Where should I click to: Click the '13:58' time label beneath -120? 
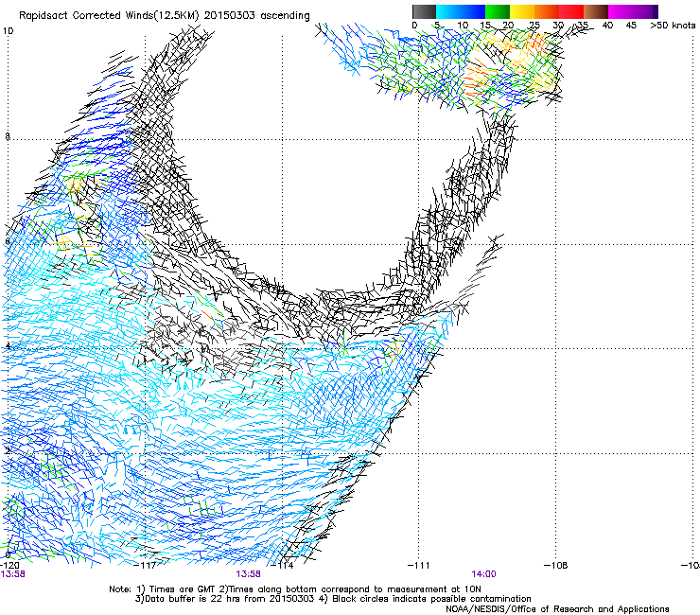pyautogui.click(x=12, y=574)
